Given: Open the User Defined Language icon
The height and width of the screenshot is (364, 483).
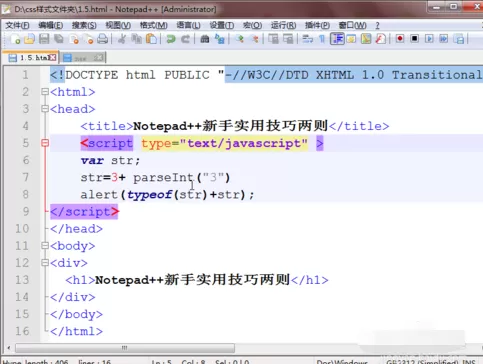Looking at the screenshot, I should click(351, 39).
